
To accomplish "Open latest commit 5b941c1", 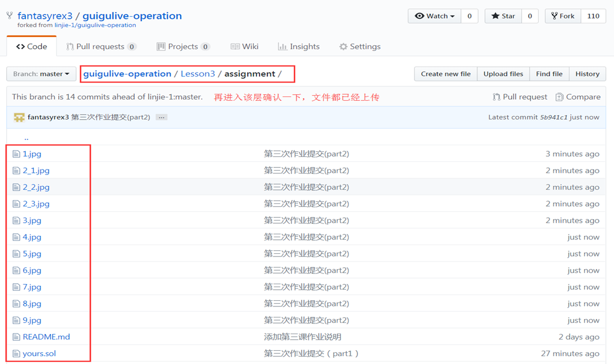I will (x=553, y=117).
